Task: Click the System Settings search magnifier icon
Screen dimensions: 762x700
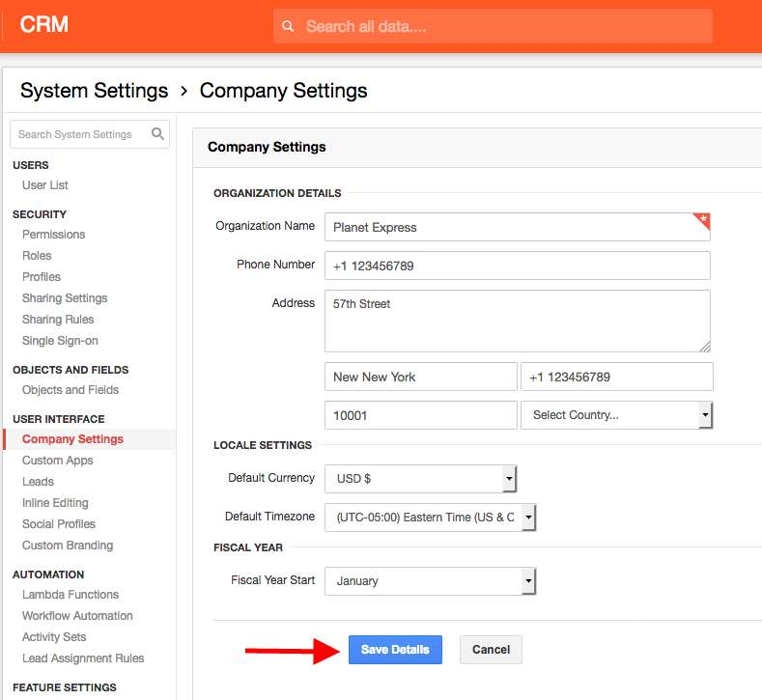Action: tap(157, 133)
